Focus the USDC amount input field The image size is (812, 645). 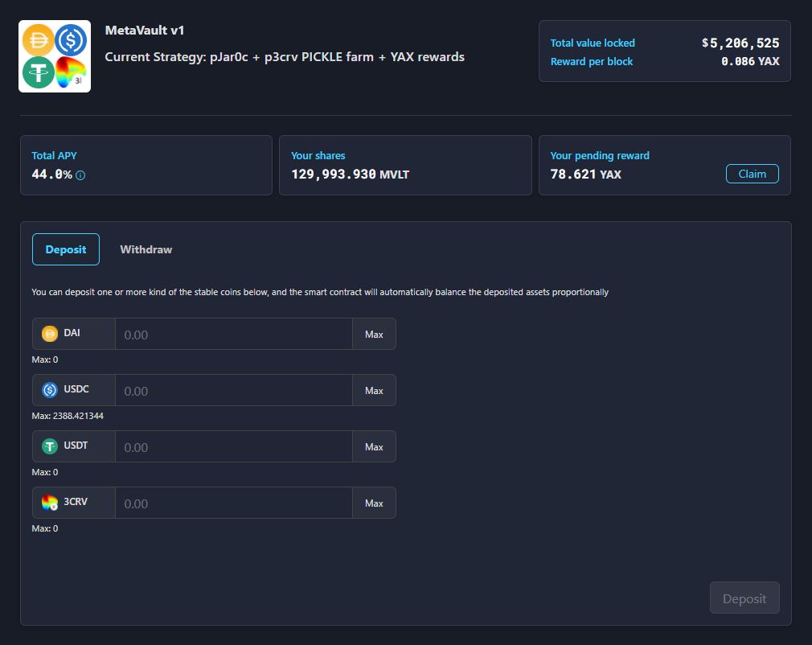[x=234, y=390]
